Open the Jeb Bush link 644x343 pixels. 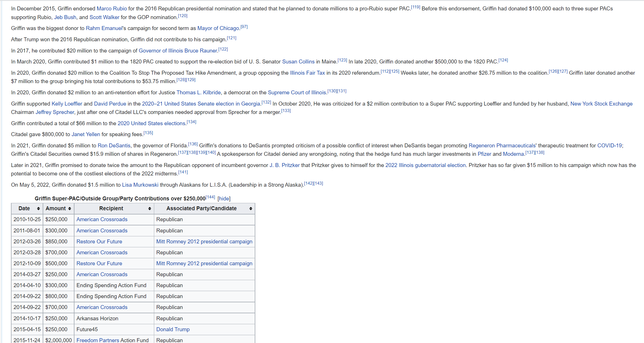pos(65,17)
